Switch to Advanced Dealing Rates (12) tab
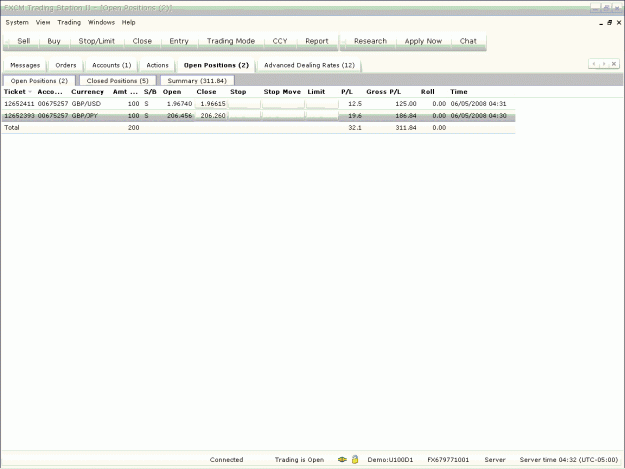Screen dimensions: 625x469 click(309, 65)
